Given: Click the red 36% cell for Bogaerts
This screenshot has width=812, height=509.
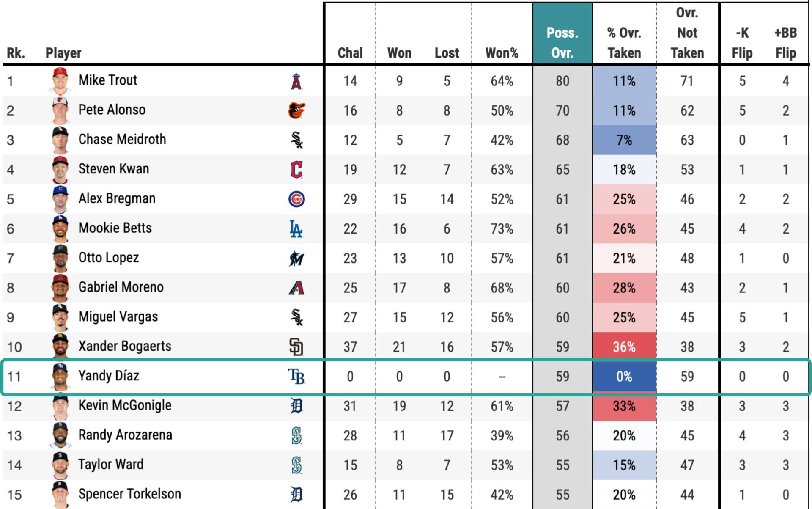Looking at the screenshot, I should click(624, 347).
